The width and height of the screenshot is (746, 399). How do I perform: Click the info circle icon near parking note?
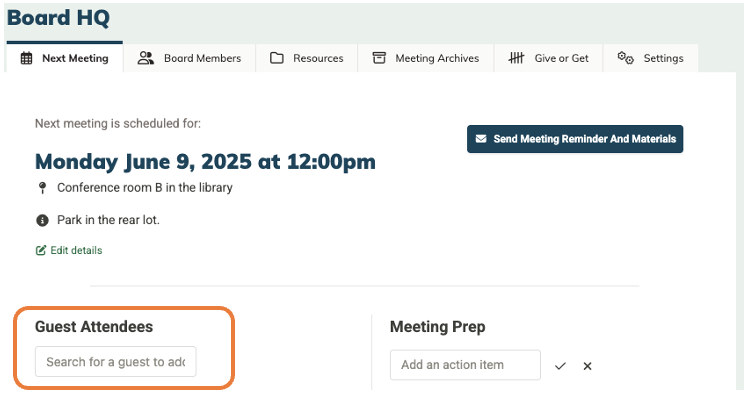tap(42, 220)
